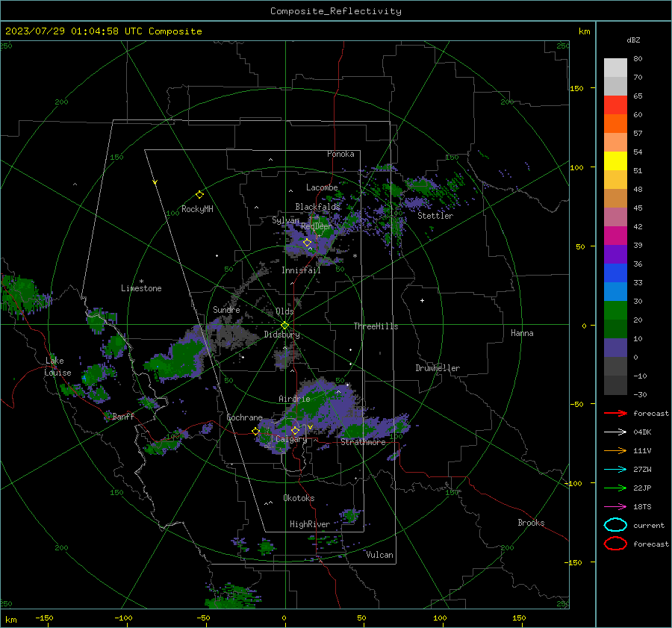Select the slate violet 0 dBZ swatch
Viewport: 672px width, 628px height.
[615, 348]
